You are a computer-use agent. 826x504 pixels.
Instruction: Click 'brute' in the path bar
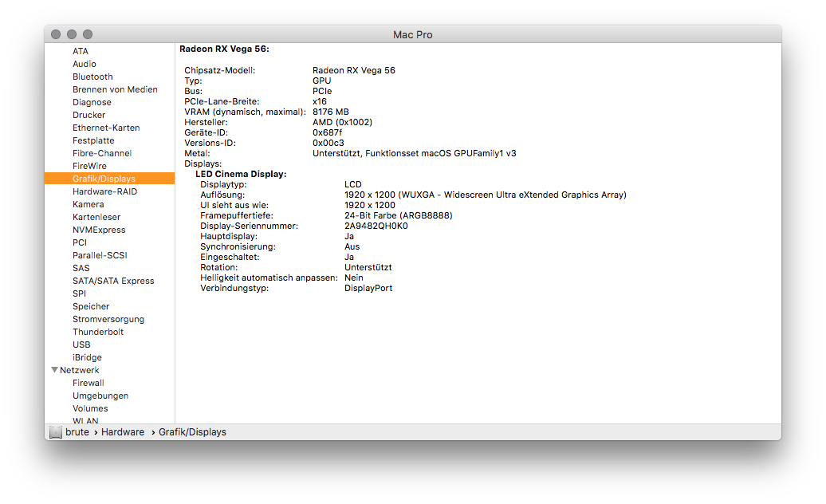pos(77,432)
